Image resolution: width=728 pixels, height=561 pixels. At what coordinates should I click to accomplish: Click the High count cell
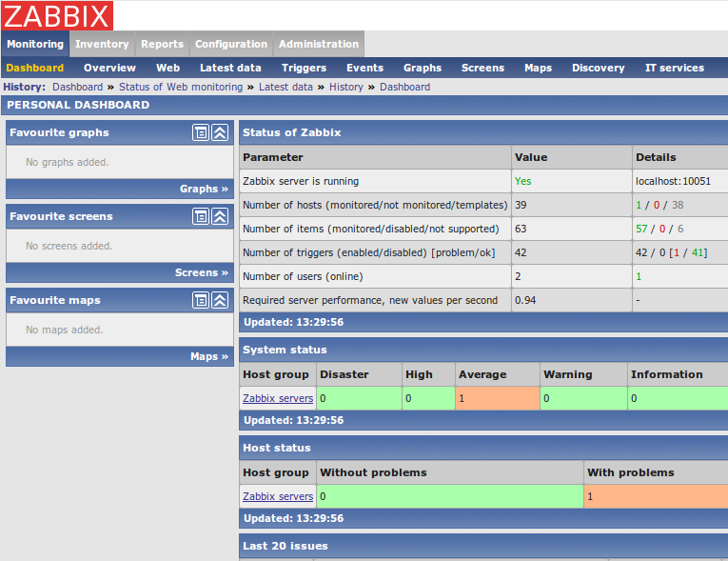click(x=428, y=398)
